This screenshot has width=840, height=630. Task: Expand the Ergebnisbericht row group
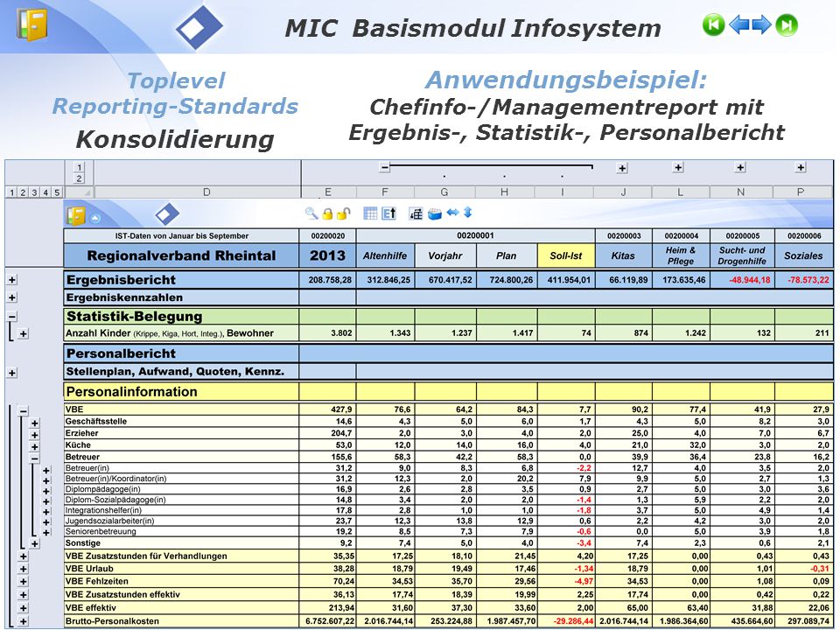pyautogui.click(x=11, y=280)
